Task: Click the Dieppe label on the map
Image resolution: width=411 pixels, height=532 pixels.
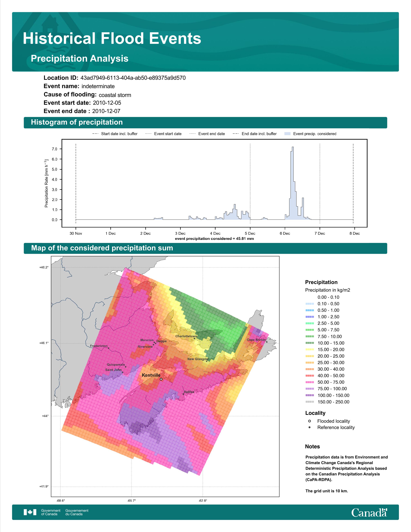Action: coord(161,341)
